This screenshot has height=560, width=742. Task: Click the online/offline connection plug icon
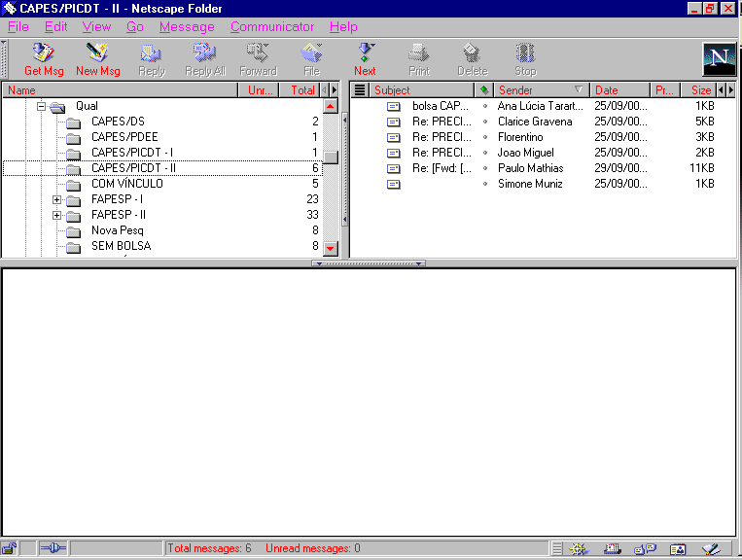point(53,548)
